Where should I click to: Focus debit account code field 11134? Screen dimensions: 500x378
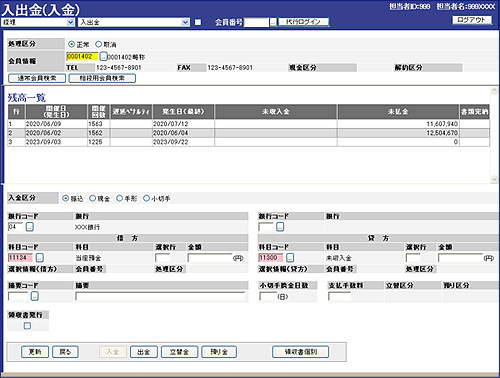[20, 258]
